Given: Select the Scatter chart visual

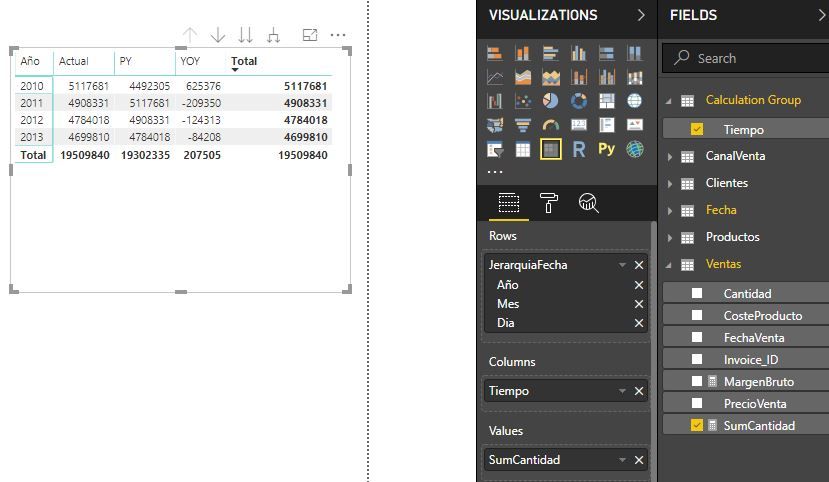Looking at the screenshot, I should point(523,100).
